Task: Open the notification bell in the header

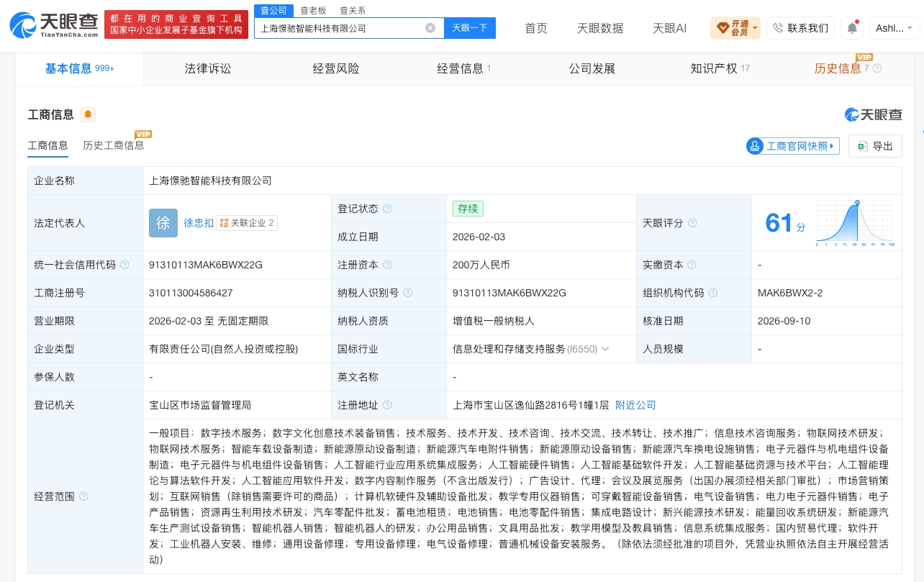Action: (852, 28)
